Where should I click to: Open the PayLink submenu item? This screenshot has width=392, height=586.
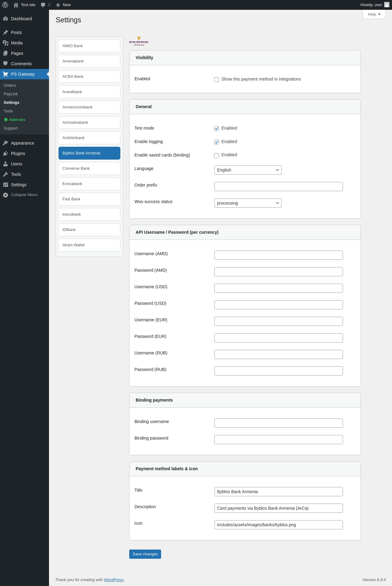tap(11, 94)
